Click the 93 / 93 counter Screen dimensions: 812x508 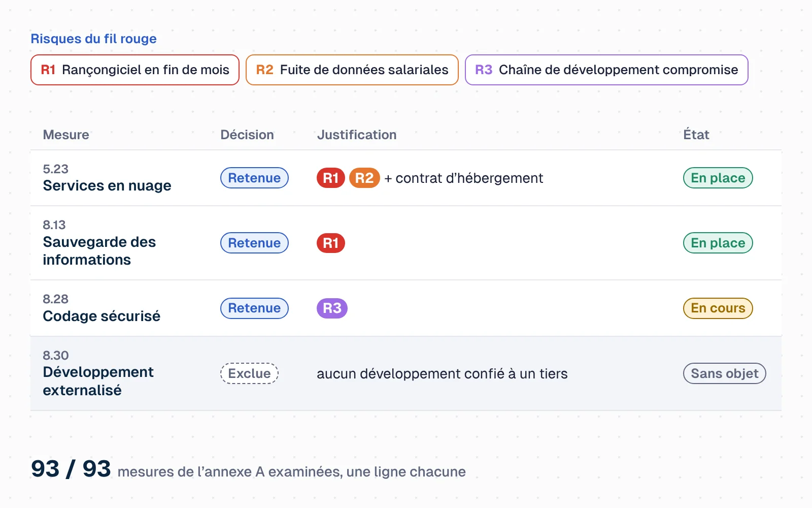[71, 468]
